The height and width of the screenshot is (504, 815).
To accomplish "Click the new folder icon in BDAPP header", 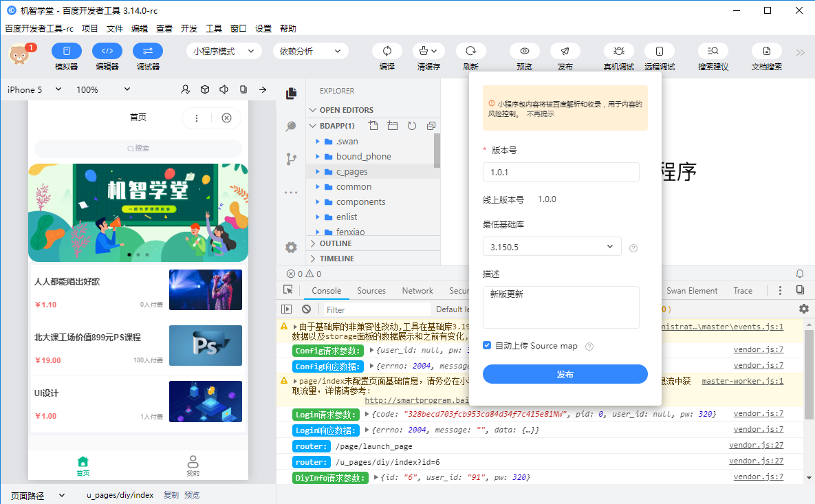I will (x=393, y=125).
